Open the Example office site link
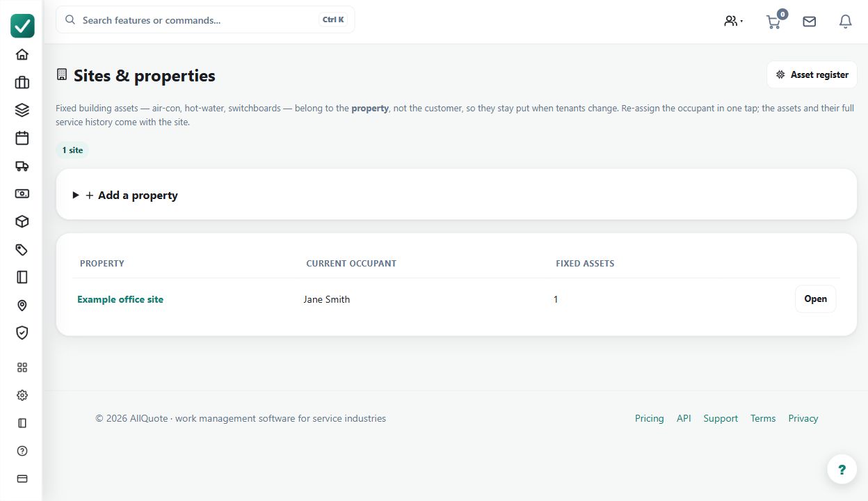The height and width of the screenshot is (501, 868). click(120, 299)
